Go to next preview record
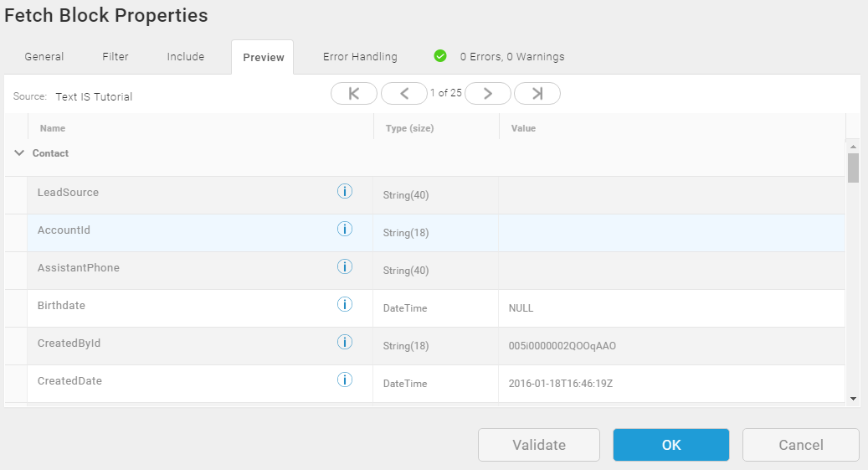Screen dimensions: 868x470 (x=488, y=94)
